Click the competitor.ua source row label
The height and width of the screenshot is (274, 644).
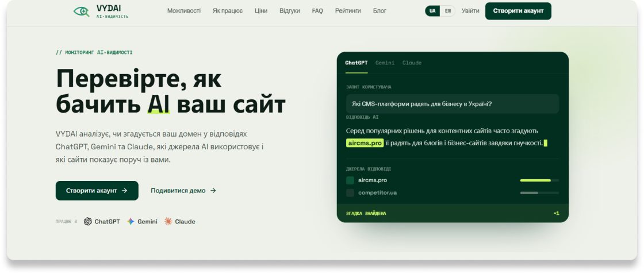tap(377, 193)
